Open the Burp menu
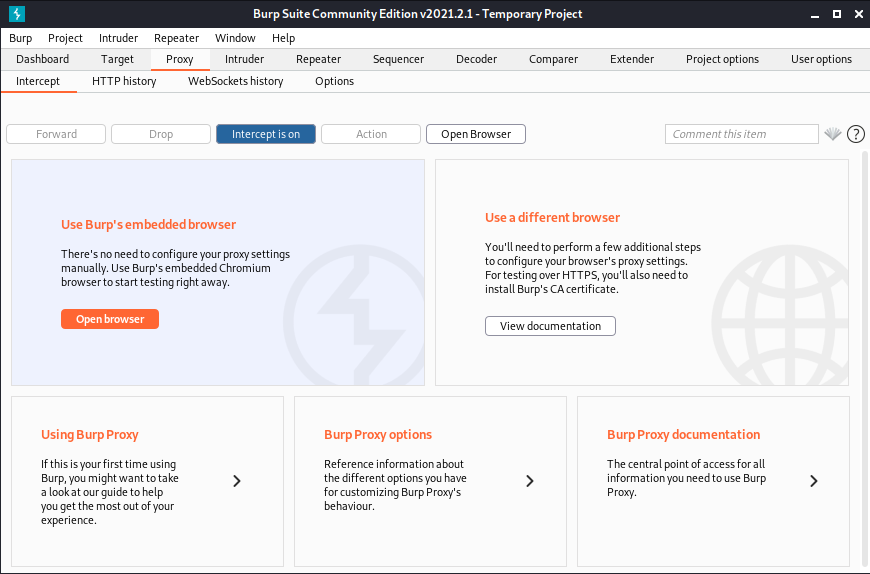Image resolution: width=870 pixels, height=574 pixels. click(x=21, y=38)
